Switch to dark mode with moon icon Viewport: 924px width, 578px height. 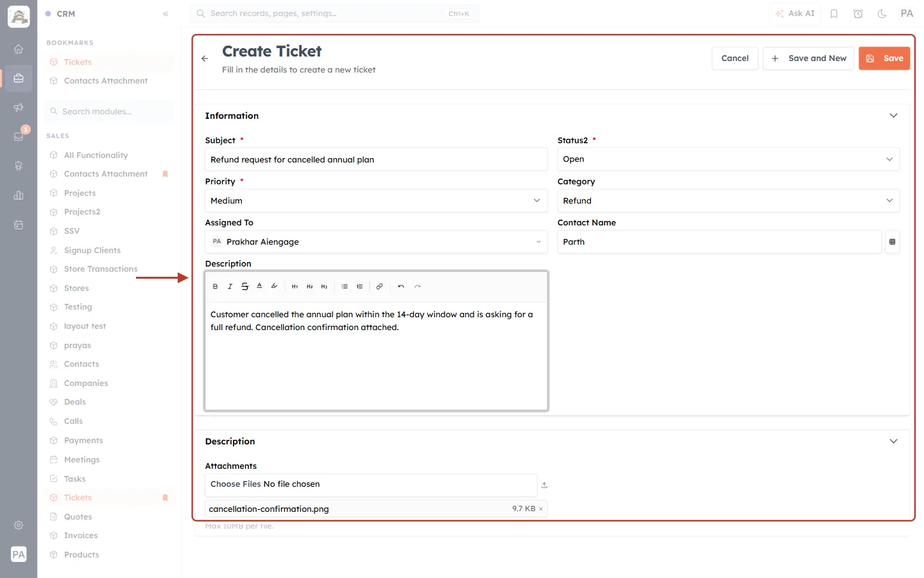(x=882, y=13)
